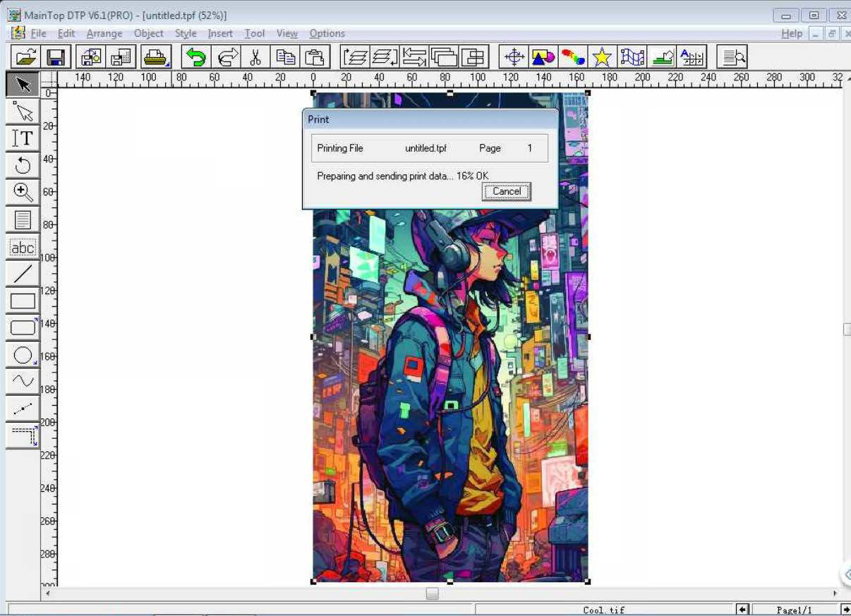
Task: Click the text grid 'A' icon
Action: (692, 56)
